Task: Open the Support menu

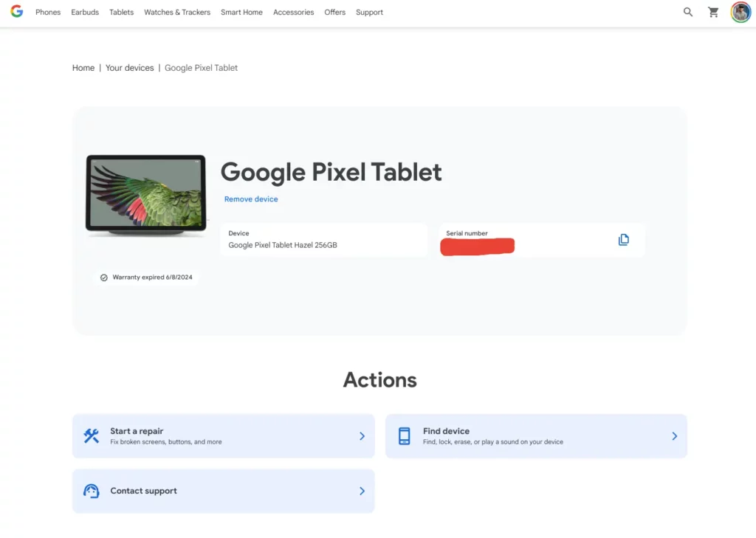Action: (369, 12)
